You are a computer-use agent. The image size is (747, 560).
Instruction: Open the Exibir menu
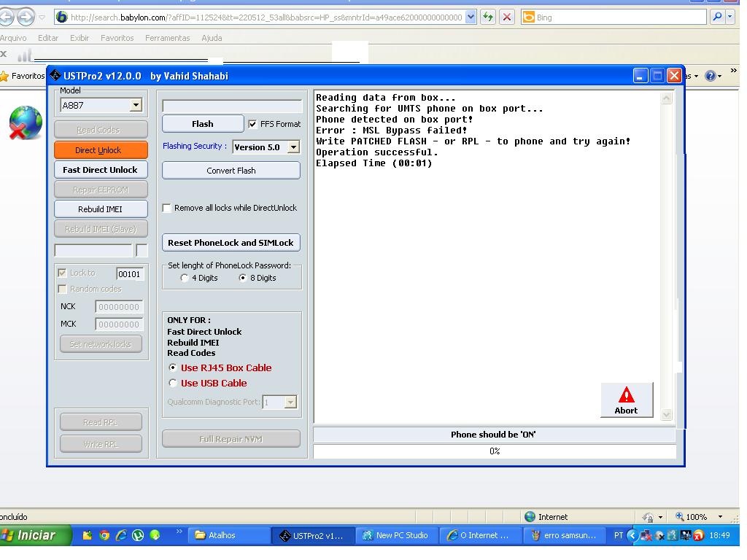click(80, 38)
